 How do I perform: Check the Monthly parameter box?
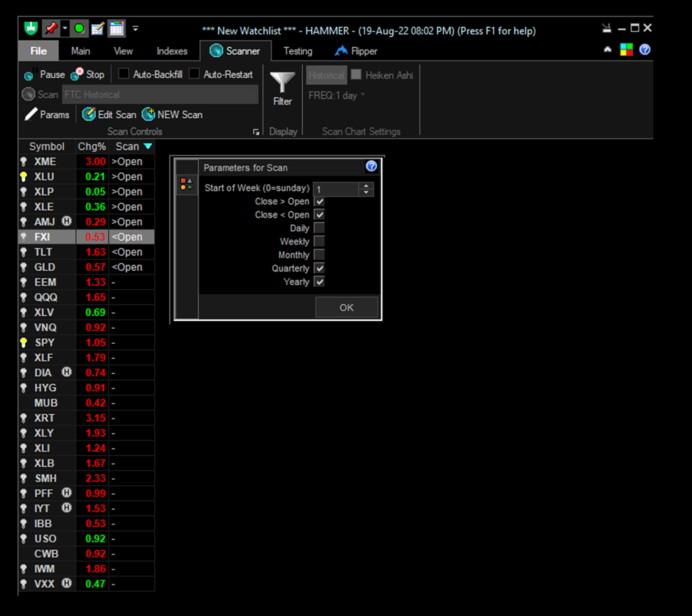(x=320, y=255)
